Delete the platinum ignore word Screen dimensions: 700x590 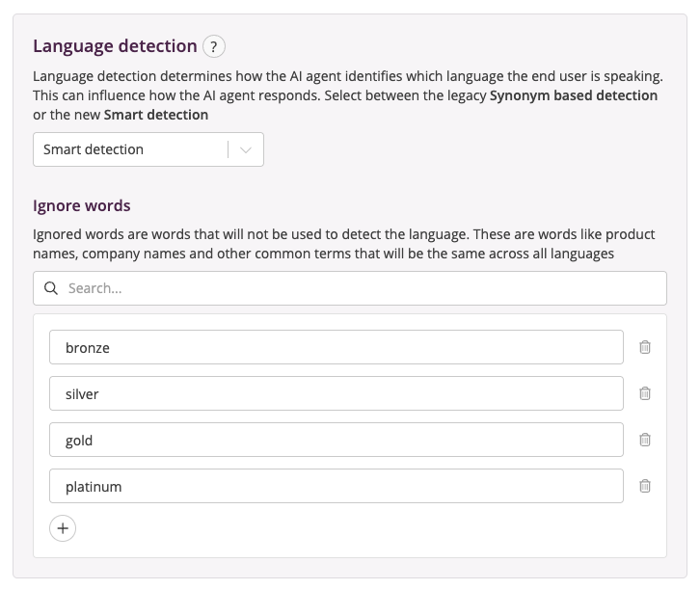pyautogui.click(x=645, y=486)
